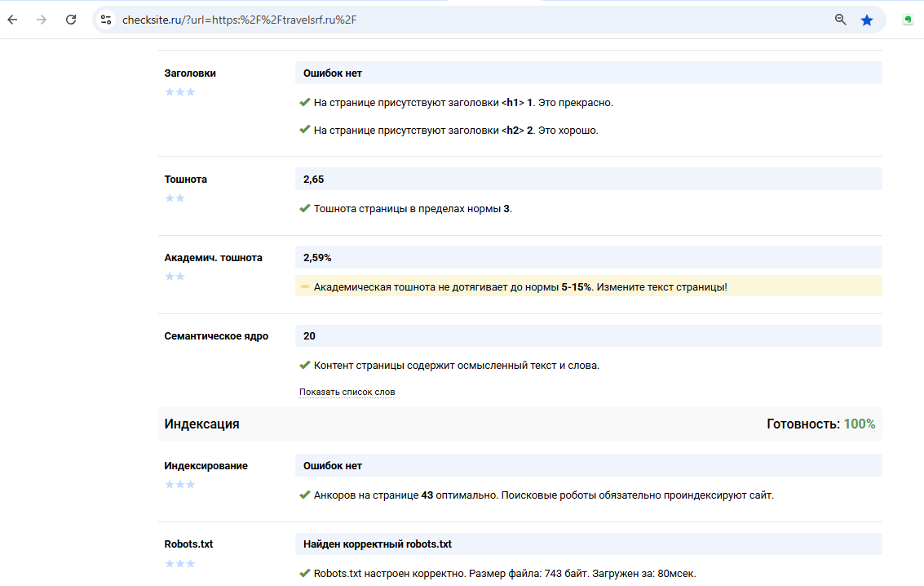Click the Индексация section header

click(202, 424)
